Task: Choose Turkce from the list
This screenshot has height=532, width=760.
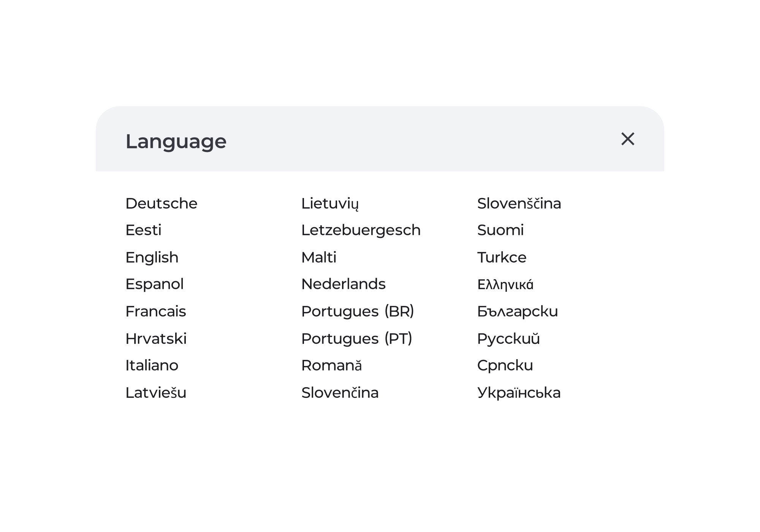Action: [502, 257]
